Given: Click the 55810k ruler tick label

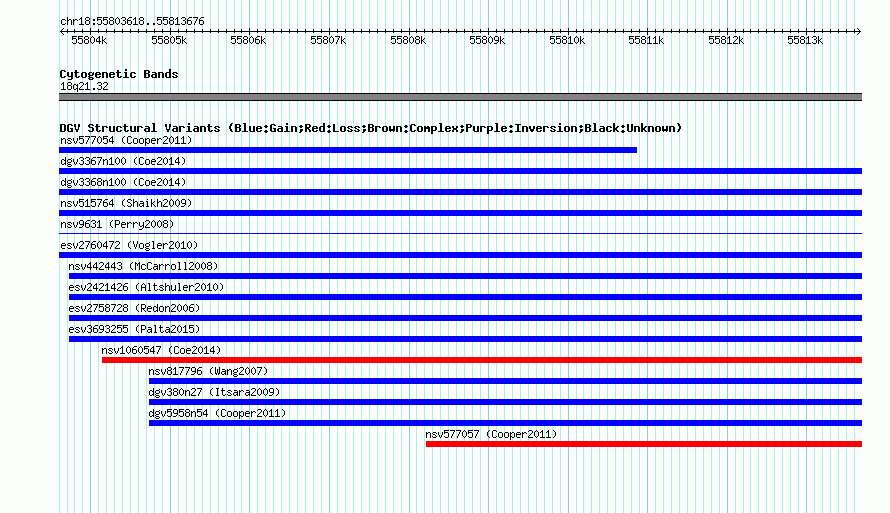Looking at the screenshot, I should coord(567,40).
